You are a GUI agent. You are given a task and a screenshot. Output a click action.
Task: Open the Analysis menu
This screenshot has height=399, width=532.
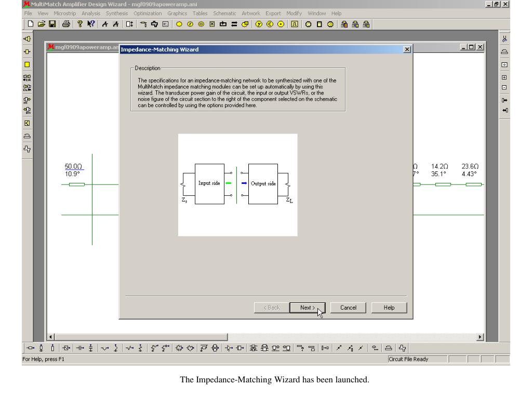(91, 13)
